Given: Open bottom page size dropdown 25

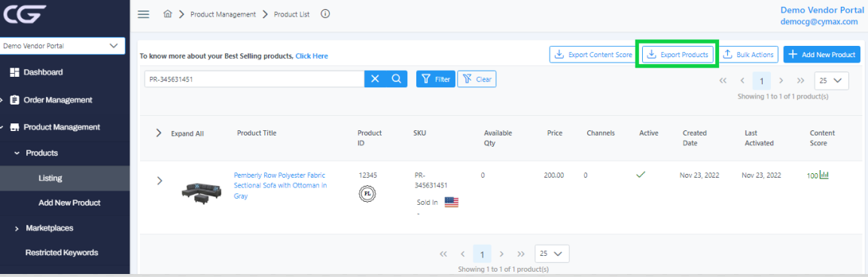Looking at the screenshot, I should (552, 253).
